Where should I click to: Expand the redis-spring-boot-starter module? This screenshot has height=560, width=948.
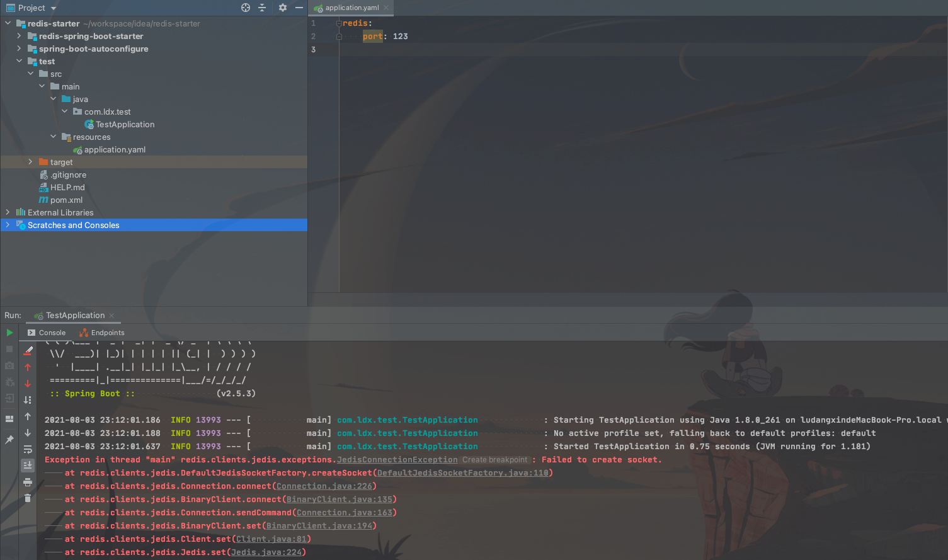coord(19,36)
